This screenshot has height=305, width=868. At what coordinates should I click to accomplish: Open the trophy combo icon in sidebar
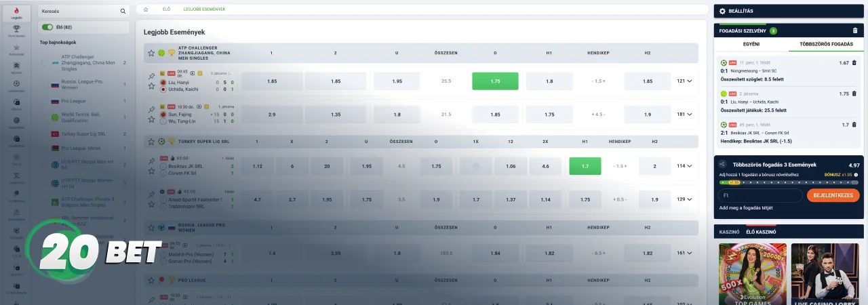(x=16, y=29)
